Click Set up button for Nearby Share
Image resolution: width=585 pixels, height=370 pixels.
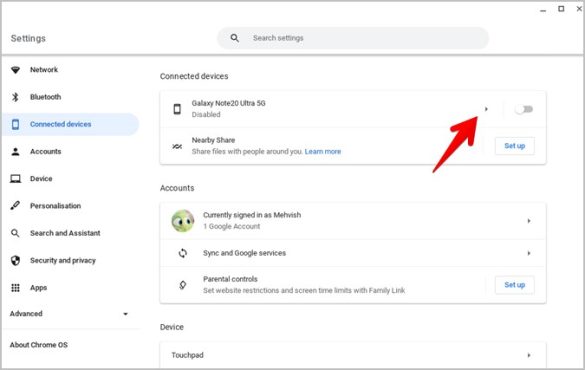514,146
